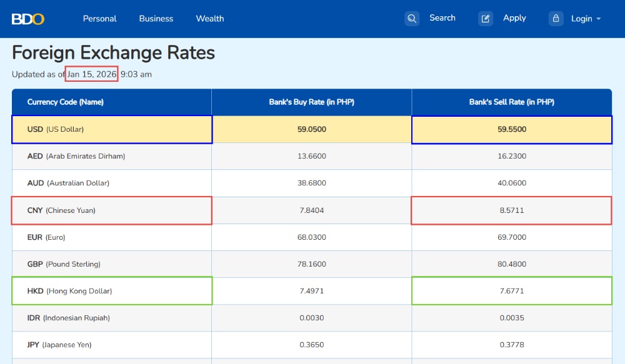Click the Bank's Sell Rate column header
The height and width of the screenshot is (364, 625).
coord(511,102)
